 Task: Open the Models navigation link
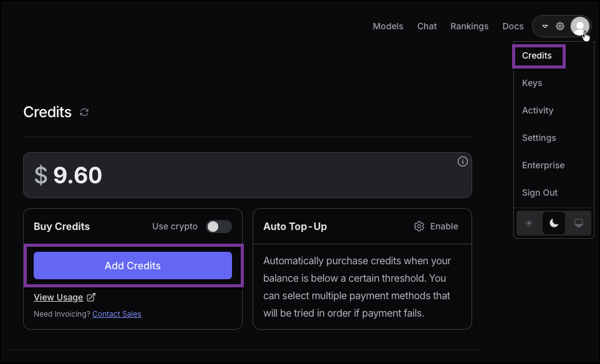(388, 26)
